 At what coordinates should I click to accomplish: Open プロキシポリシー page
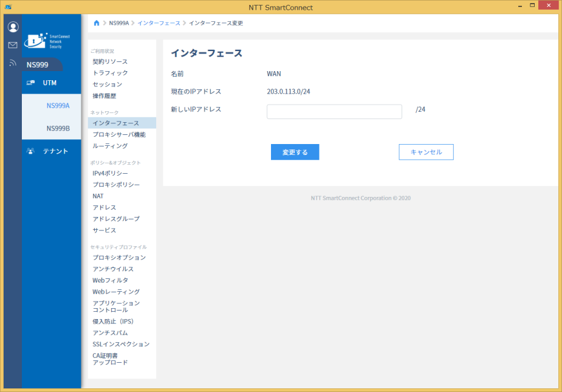click(116, 185)
